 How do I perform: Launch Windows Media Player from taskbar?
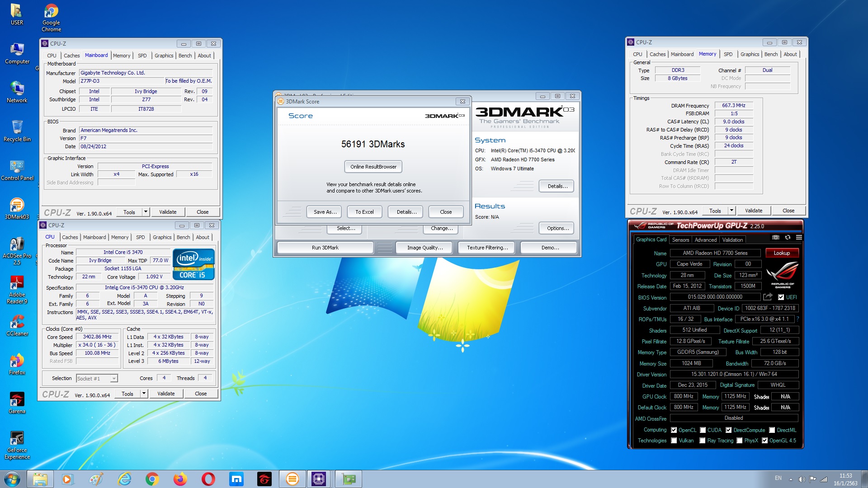click(67, 479)
